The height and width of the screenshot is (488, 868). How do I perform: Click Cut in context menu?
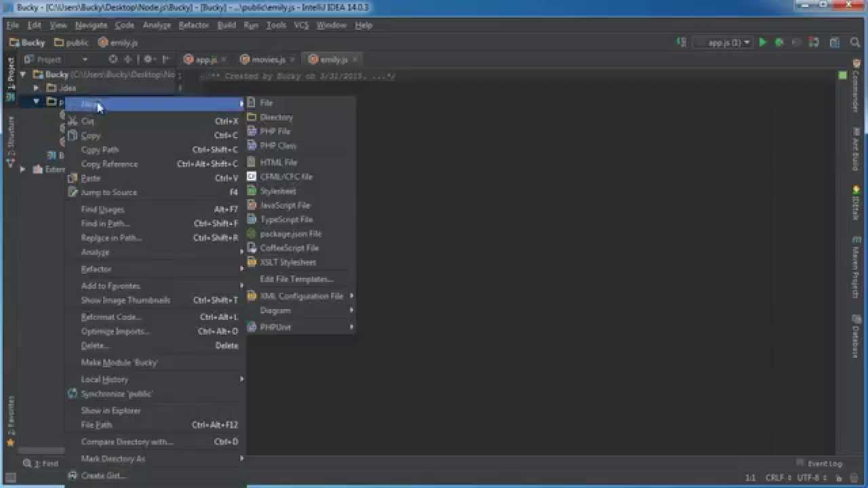[155, 121]
